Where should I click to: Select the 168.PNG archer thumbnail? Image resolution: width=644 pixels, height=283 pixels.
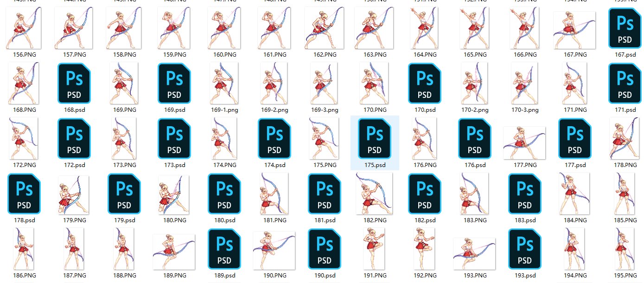(24, 84)
